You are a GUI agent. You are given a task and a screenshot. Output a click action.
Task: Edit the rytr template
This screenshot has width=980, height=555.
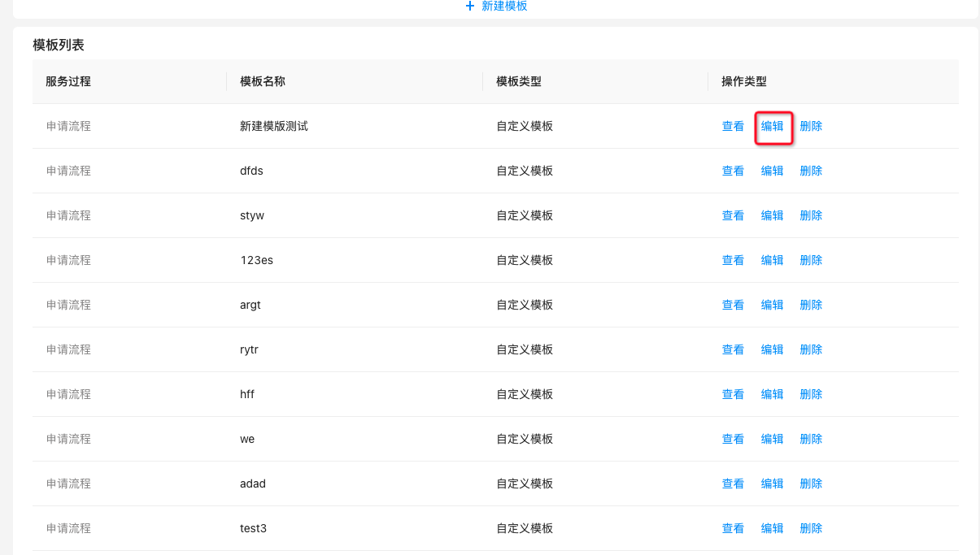coord(772,349)
